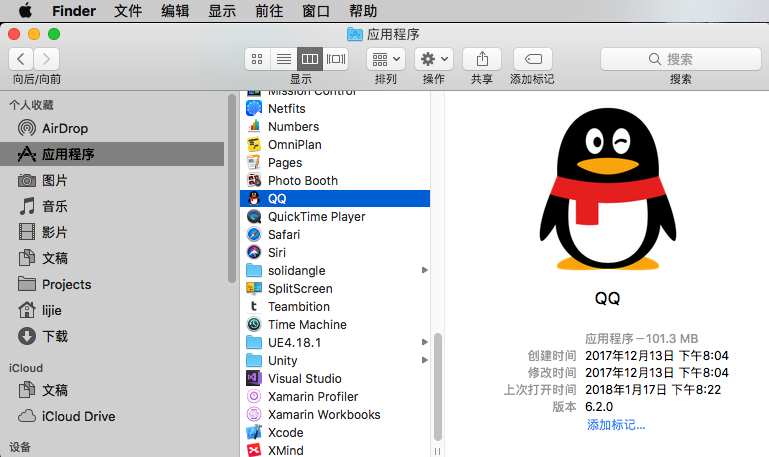This screenshot has width=769, height=457.
Task: Select Xamarin Profiler in the list
Action: (x=335, y=397)
